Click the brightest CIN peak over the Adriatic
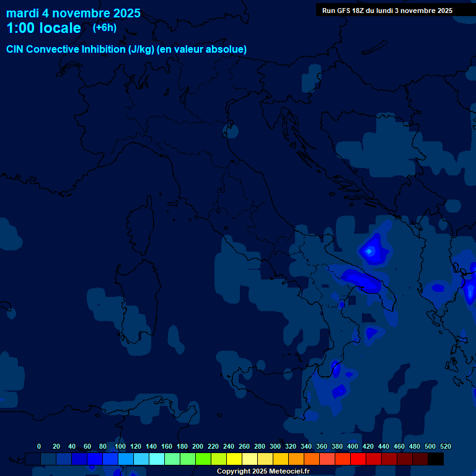476x476 pixels. [370, 251]
